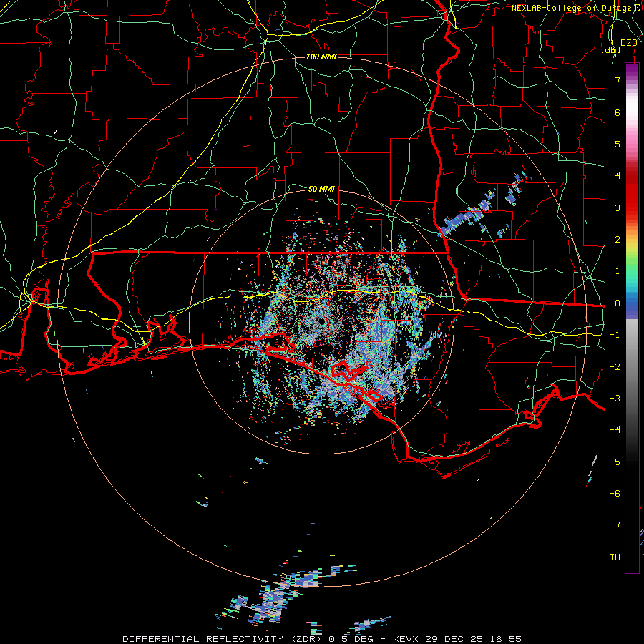The image size is (644, 644).
Task: Click the "DZD" legend title
Action: click(x=628, y=43)
